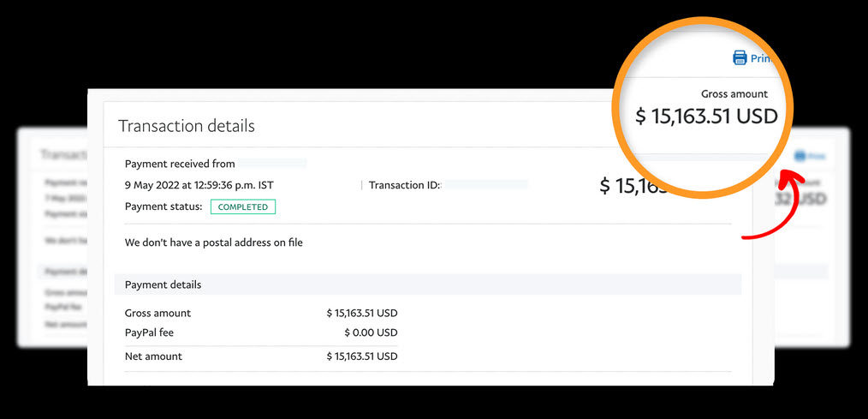This screenshot has height=419, width=868.
Task: Select the Transaction details heading
Action: (187, 126)
